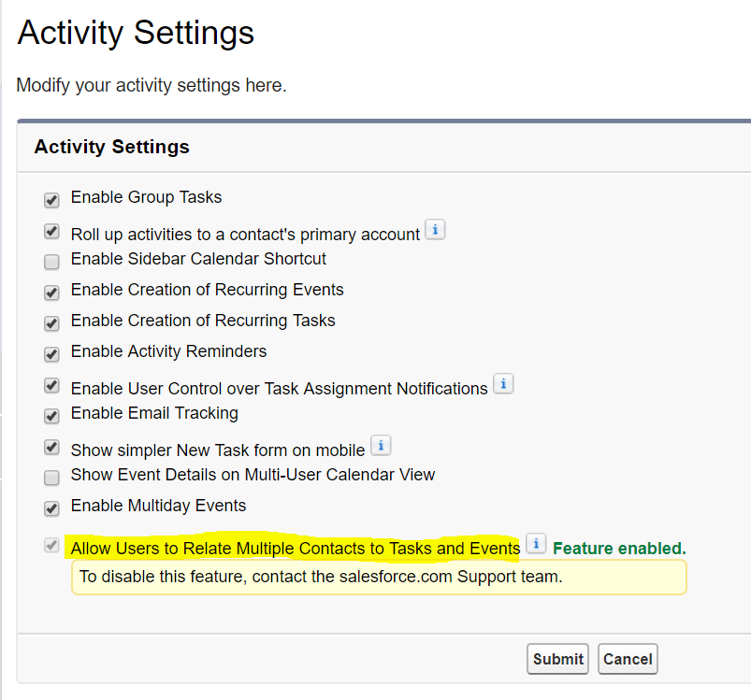Click info icon beside Roll up activities
751x700 pixels.
tap(435, 229)
